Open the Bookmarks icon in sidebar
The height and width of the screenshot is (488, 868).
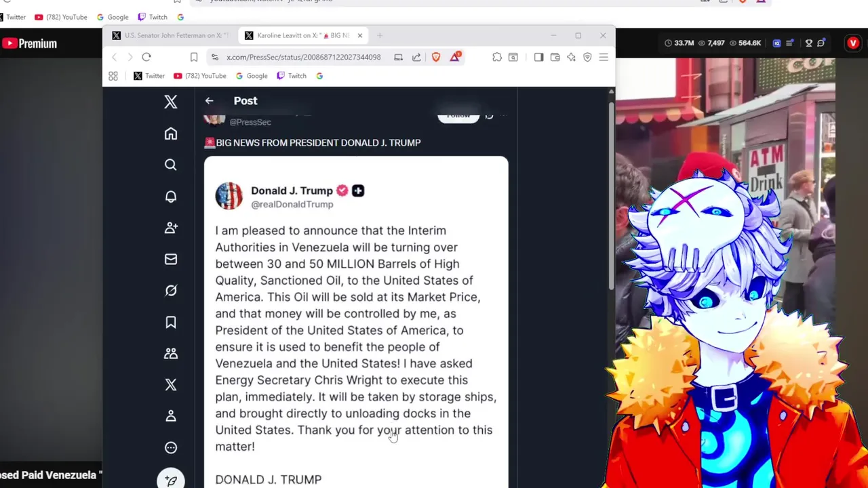coord(171,322)
